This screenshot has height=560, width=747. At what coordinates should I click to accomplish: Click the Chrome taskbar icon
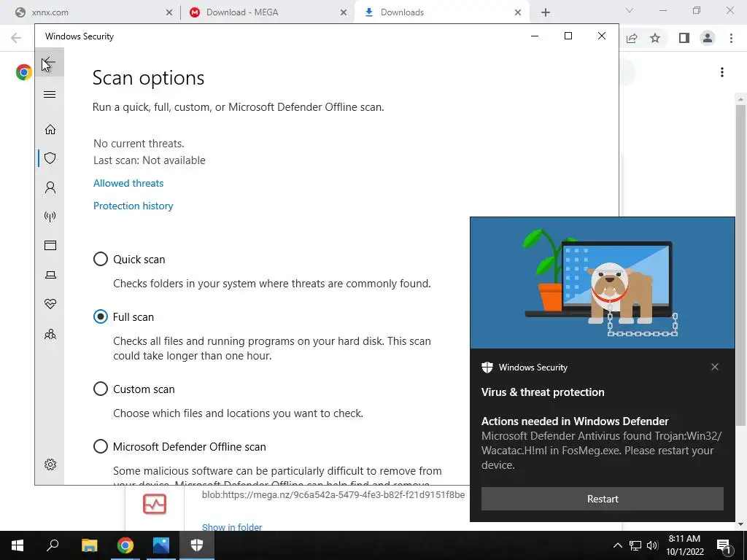[125, 545]
